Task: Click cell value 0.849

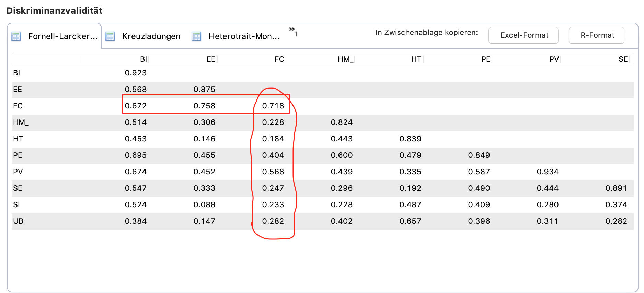Action: (479, 155)
